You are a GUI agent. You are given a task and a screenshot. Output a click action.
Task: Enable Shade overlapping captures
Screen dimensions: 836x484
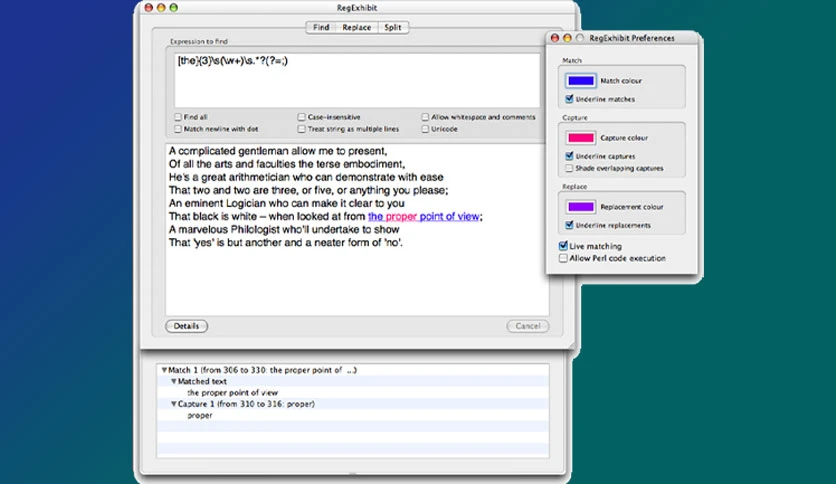click(x=569, y=168)
